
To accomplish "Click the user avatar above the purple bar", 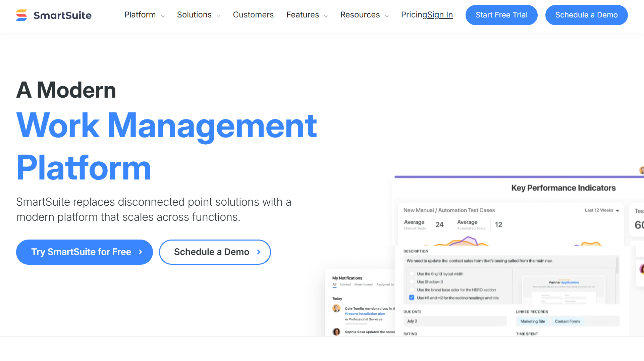I will pyautogui.click(x=642, y=170).
